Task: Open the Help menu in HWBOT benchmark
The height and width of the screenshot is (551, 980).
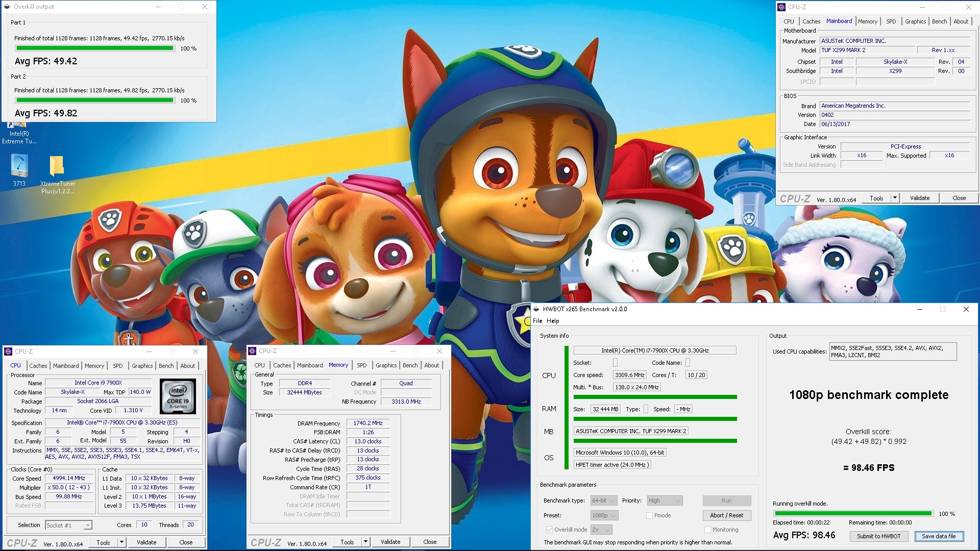Action: tap(553, 321)
